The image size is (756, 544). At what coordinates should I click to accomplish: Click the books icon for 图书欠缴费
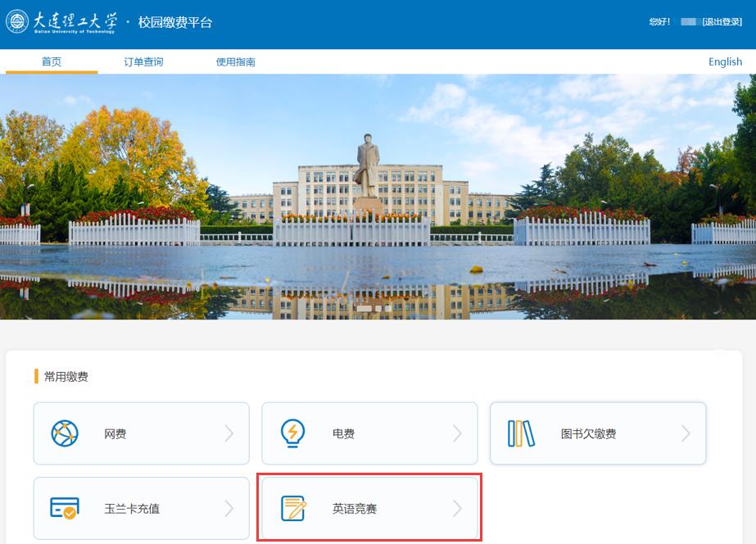click(521, 433)
